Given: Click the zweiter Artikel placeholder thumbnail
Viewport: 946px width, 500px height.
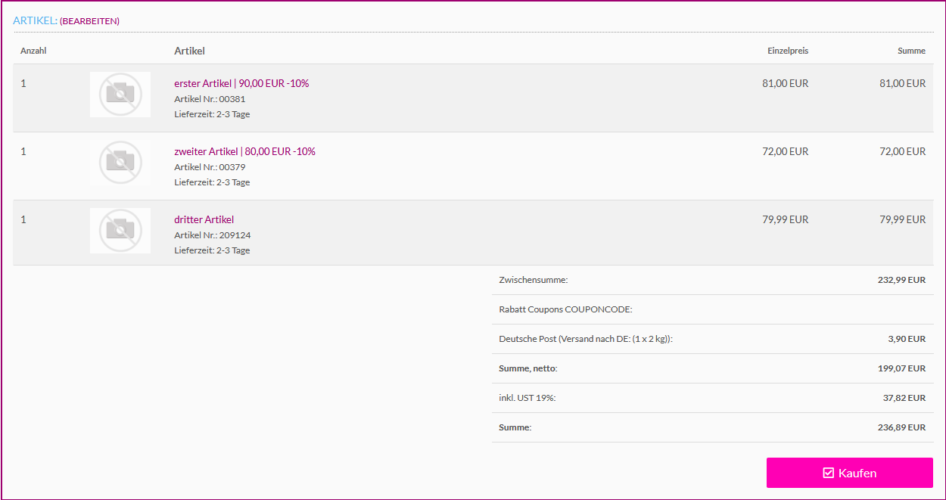Looking at the screenshot, I should (120, 162).
